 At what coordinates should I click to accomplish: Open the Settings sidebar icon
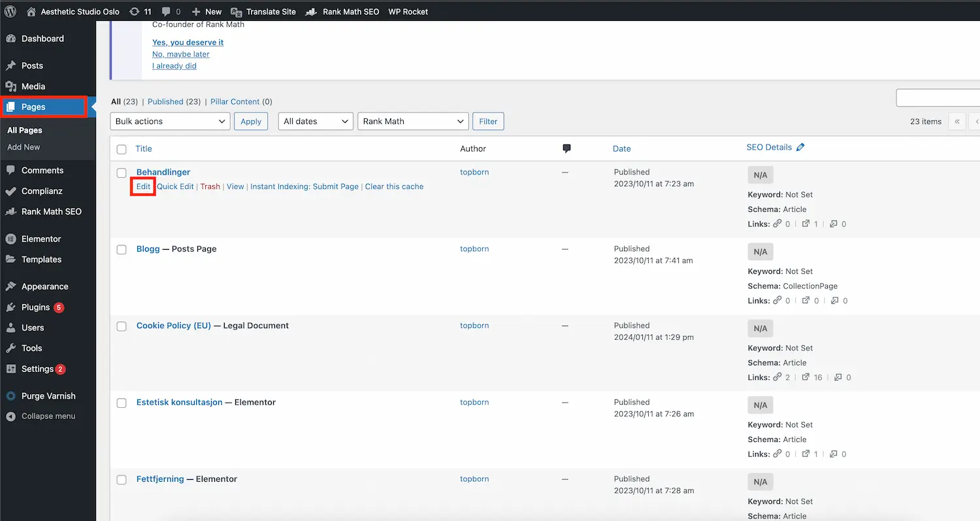coord(10,369)
